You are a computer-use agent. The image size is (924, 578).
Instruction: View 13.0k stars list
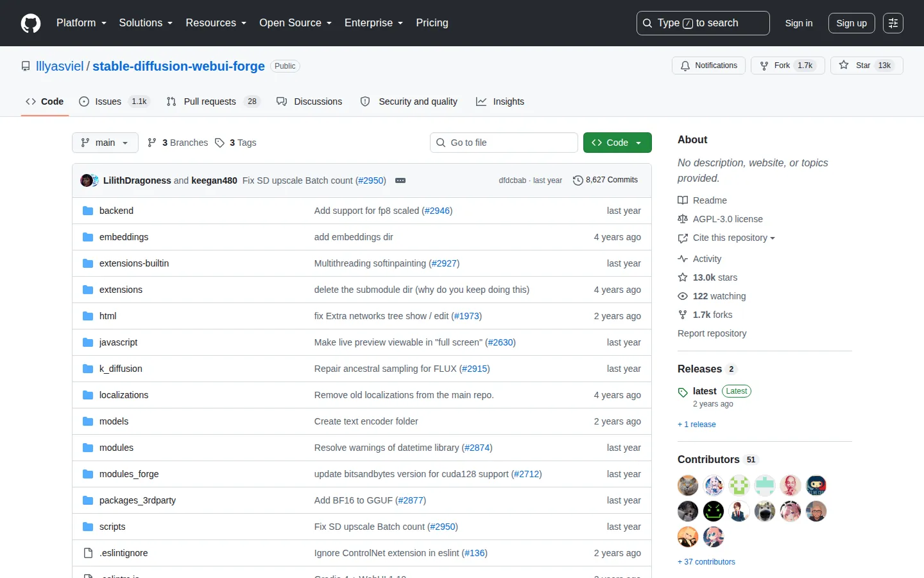click(708, 277)
